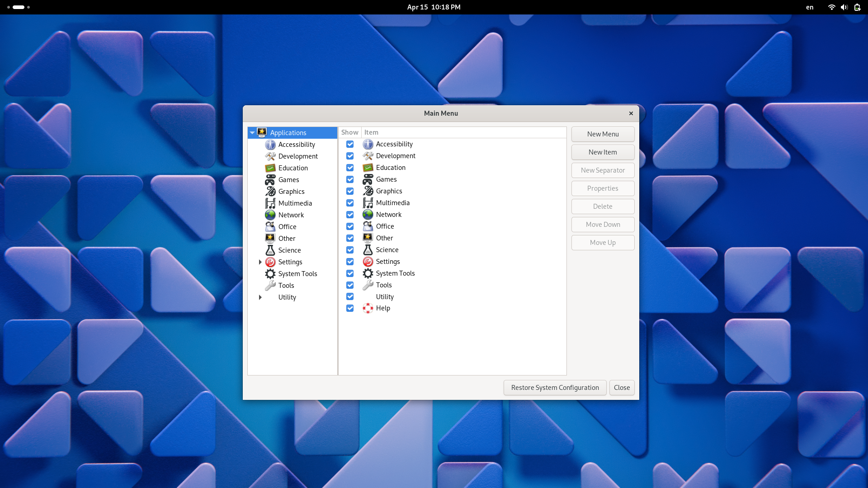This screenshot has height=488, width=868.
Task: Click the Multimedia film icon in the left tree
Action: [270, 203]
